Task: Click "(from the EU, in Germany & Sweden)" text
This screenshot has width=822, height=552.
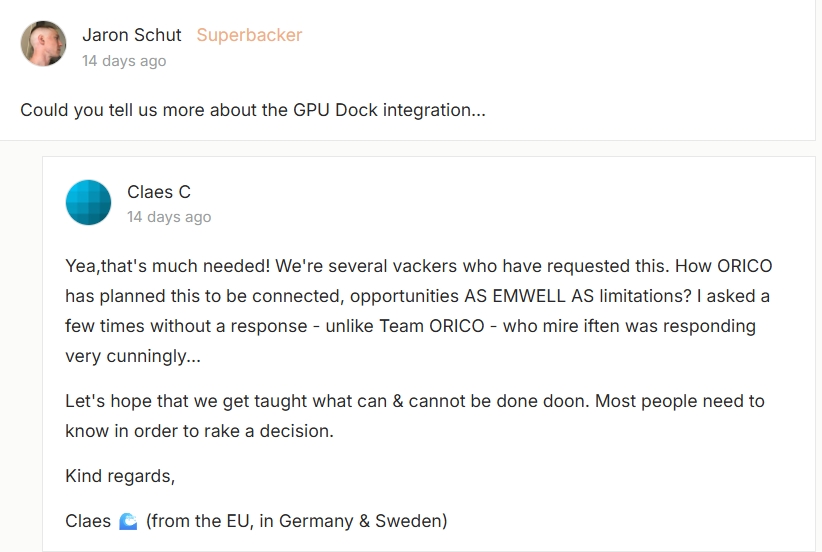Action: 297,521
